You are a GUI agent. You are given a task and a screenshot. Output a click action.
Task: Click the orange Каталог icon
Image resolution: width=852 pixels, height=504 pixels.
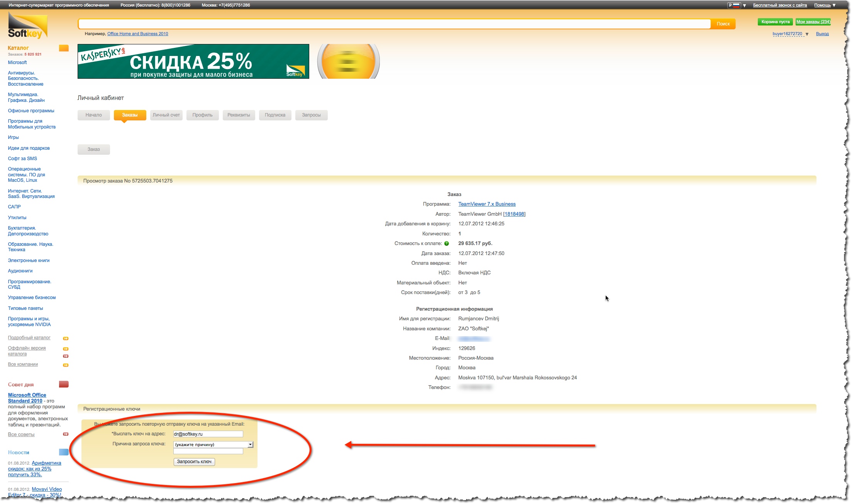(x=64, y=48)
